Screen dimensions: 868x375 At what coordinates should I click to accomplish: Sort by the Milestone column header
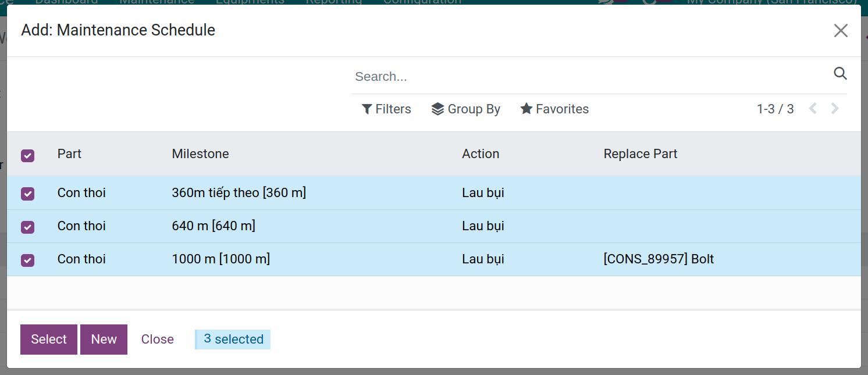[200, 153]
